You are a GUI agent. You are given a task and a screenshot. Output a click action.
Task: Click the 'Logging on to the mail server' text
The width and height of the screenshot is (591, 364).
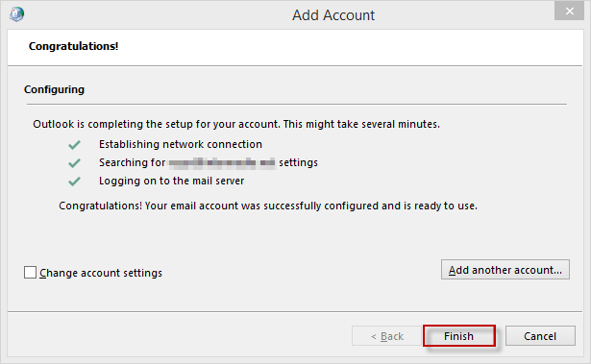171,181
